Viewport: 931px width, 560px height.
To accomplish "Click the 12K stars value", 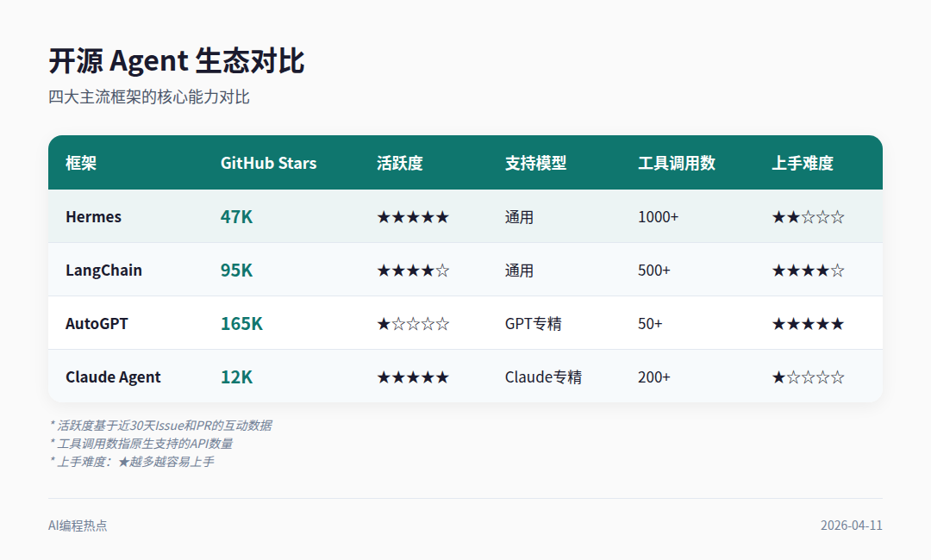I will (x=236, y=377).
